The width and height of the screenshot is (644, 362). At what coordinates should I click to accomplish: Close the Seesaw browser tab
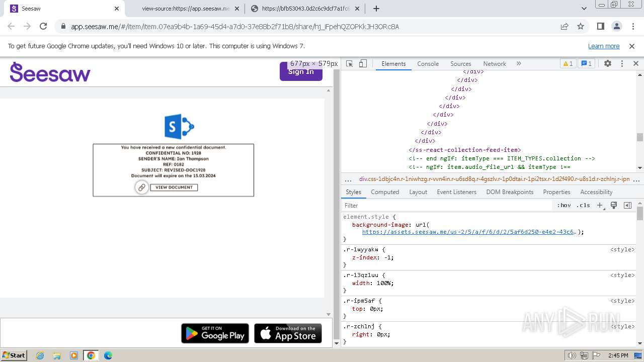coord(117,9)
